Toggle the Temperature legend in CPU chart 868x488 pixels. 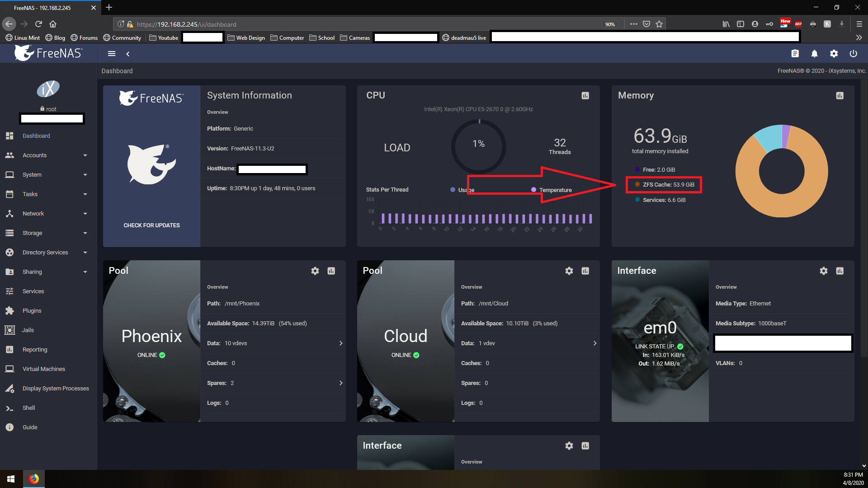pos(552,190)
